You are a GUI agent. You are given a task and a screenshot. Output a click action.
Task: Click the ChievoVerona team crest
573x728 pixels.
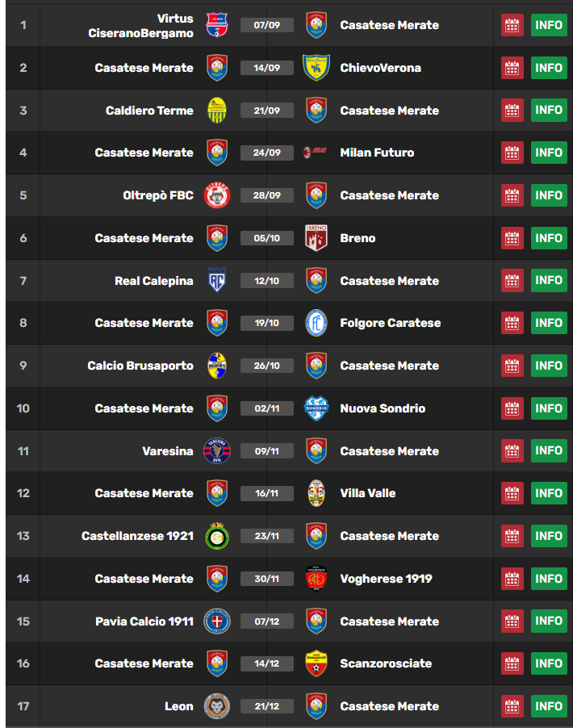(316, 68)
